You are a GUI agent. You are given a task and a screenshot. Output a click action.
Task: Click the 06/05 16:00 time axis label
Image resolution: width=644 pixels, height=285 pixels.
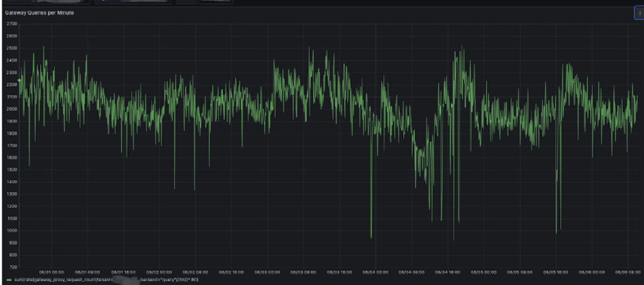(556, 272)
